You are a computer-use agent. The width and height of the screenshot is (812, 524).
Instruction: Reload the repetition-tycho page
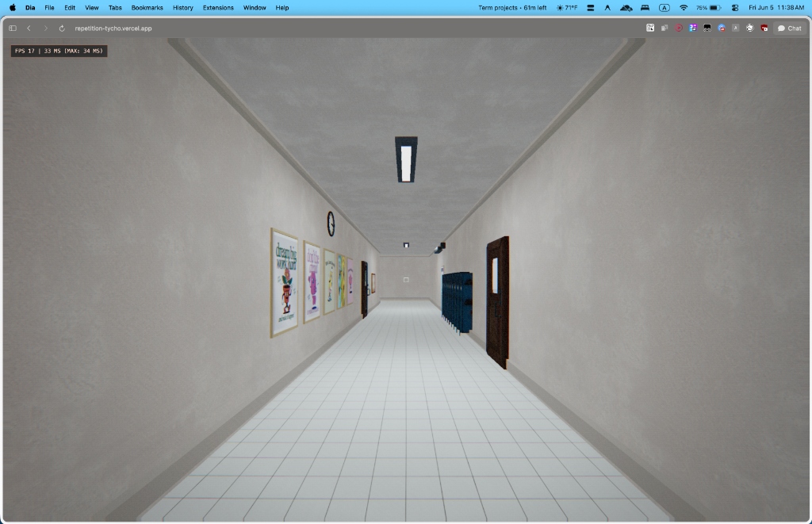click(x=62, y=29)
